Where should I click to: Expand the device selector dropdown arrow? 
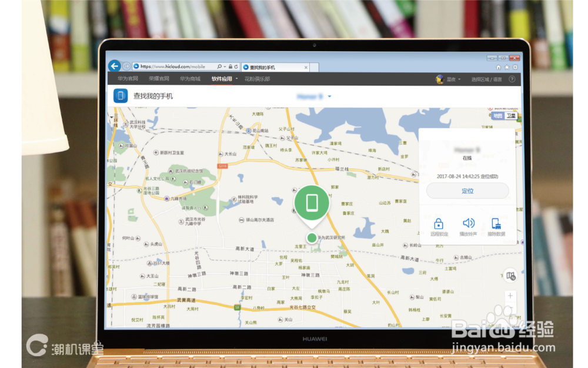pyautogui.click(x=330, y=97)
